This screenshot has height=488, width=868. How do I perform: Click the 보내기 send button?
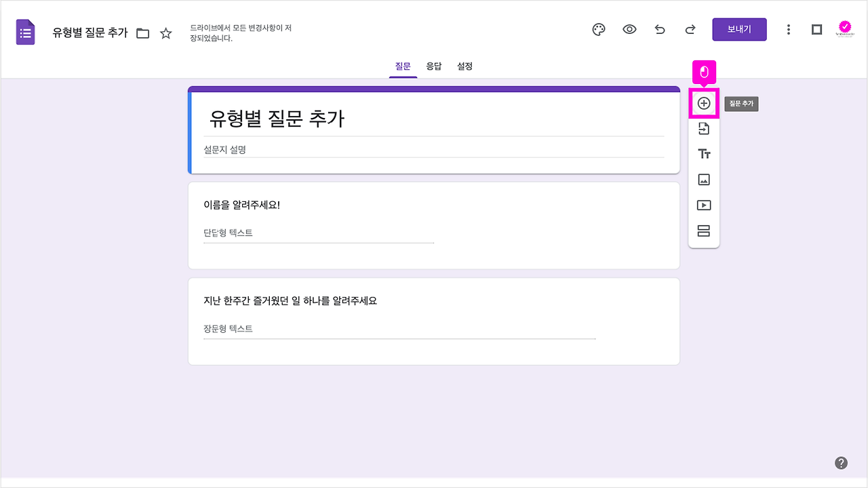[739, 29]
